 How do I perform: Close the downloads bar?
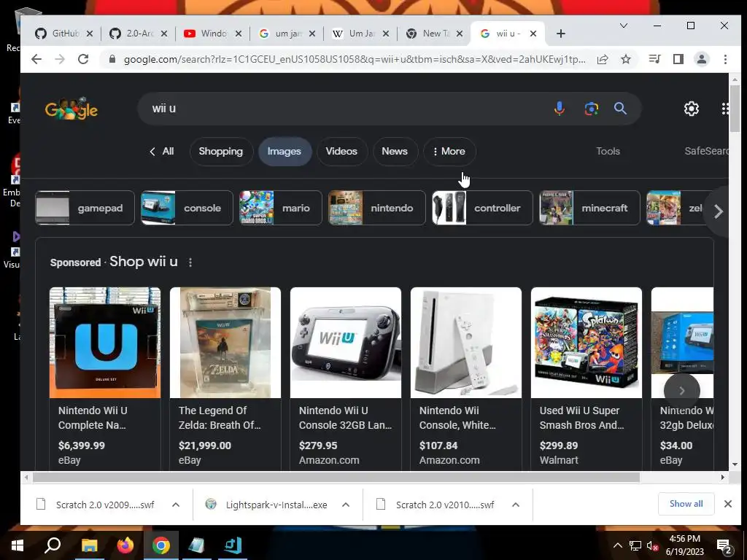pos(727,504)
